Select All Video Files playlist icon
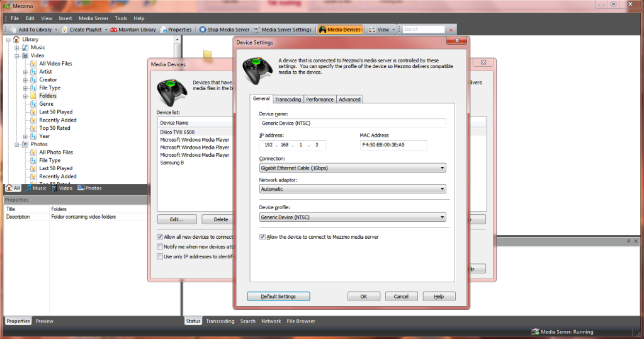644x339 pixels. pos(33,64)
